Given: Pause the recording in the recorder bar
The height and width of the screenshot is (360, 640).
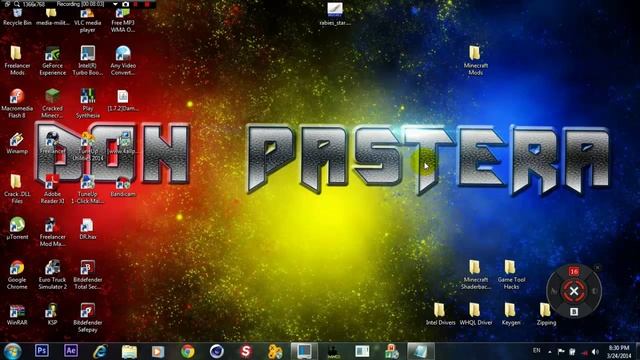Looking at the screenshot, I should (x=136, y=4).
